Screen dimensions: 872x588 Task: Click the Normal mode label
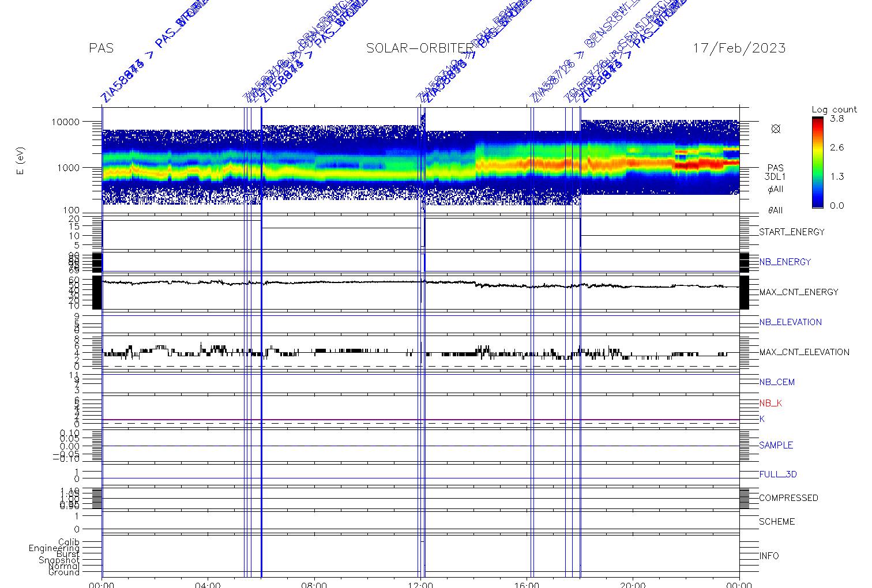click(63, 566)
